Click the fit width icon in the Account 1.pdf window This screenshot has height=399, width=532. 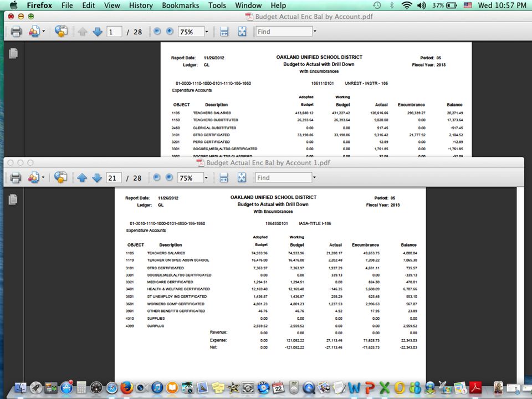[x=223, y=178]
